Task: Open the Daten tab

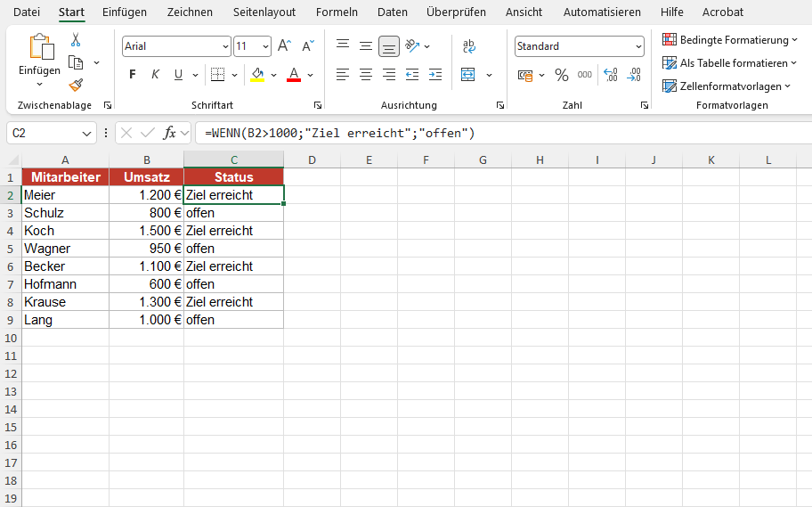Action: coord(392,12)
